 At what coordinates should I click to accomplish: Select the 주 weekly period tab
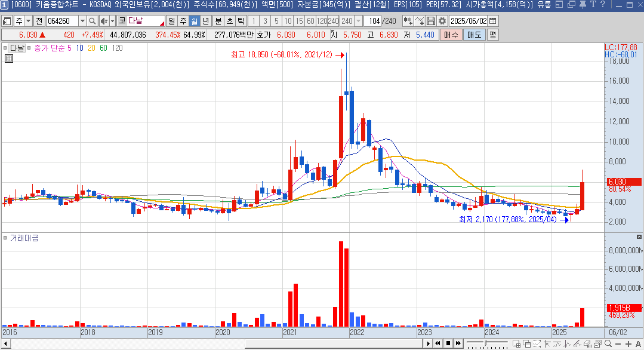(183, 21)
